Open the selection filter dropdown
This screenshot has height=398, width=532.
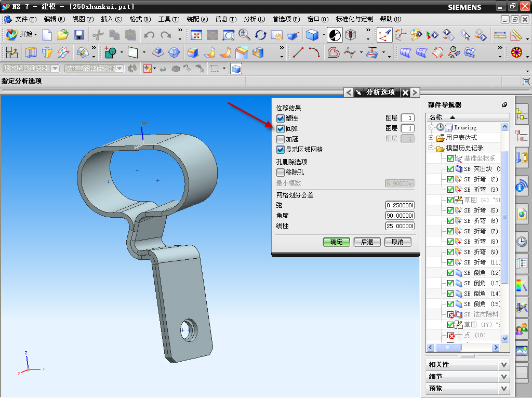pyautogui.click(x=55, y=69)
